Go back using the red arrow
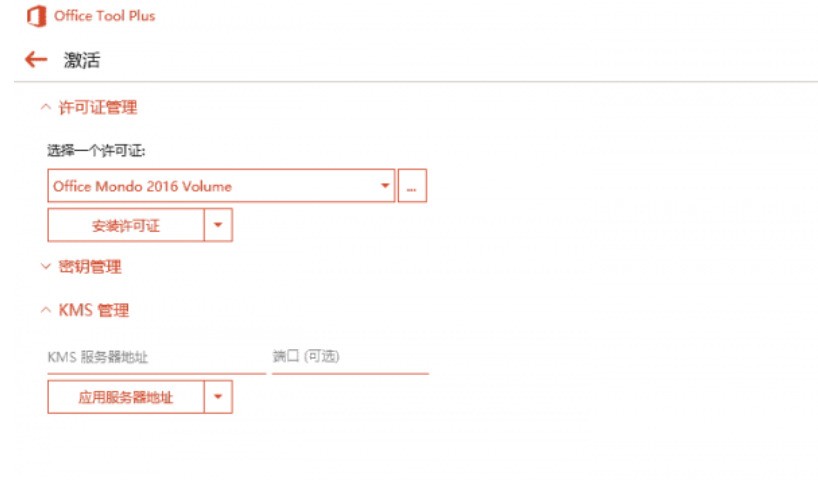Screen dimensions: 818x480 (36, 59)
